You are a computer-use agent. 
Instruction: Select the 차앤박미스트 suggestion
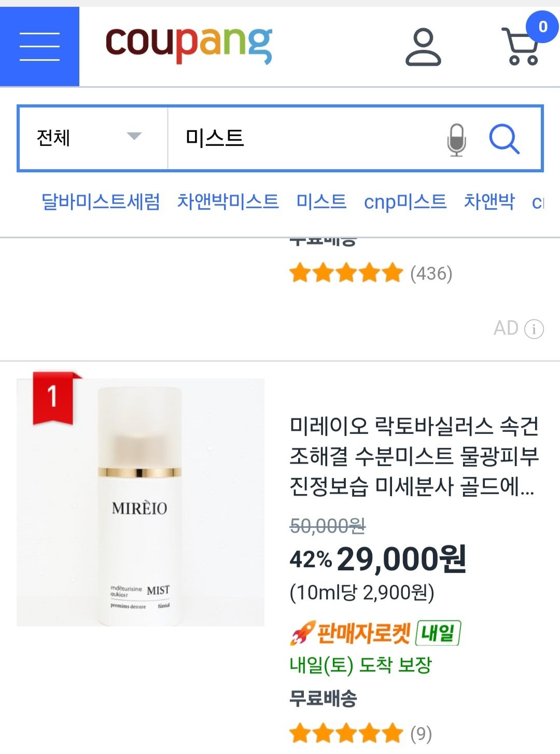click(x=228, y=201)
